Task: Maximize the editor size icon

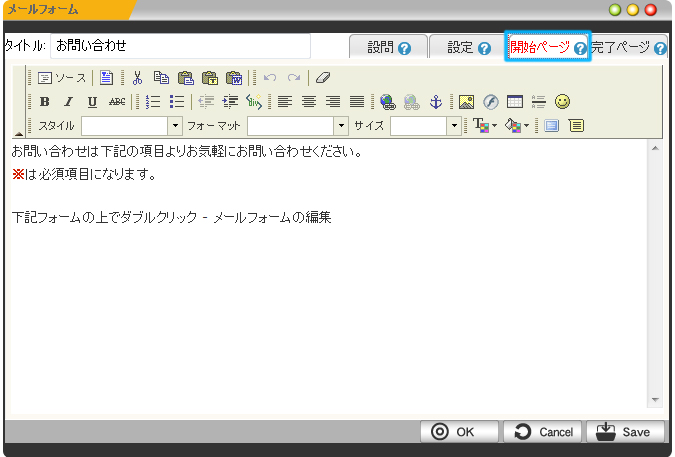Action: coord(551,126)
